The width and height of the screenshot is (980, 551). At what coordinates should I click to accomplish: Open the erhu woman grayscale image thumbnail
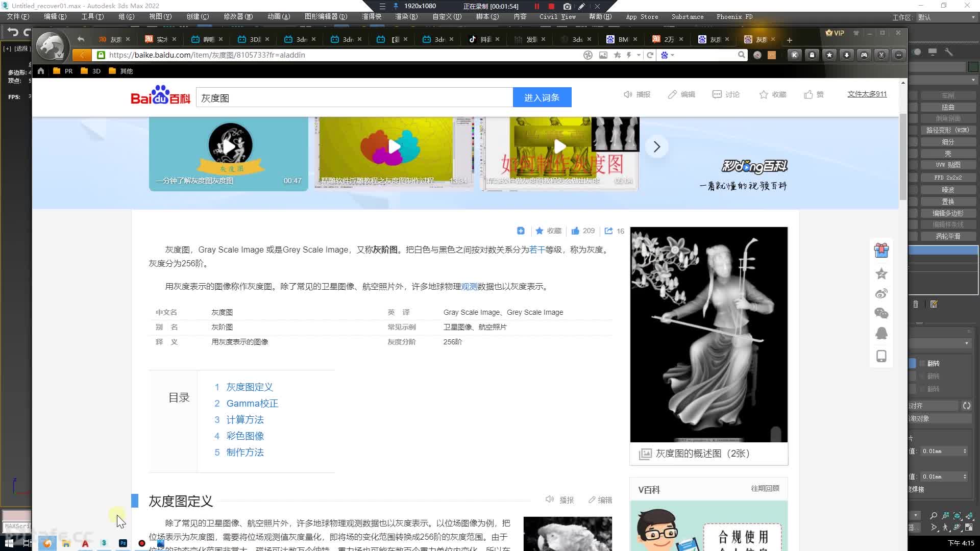pos(708,335)
